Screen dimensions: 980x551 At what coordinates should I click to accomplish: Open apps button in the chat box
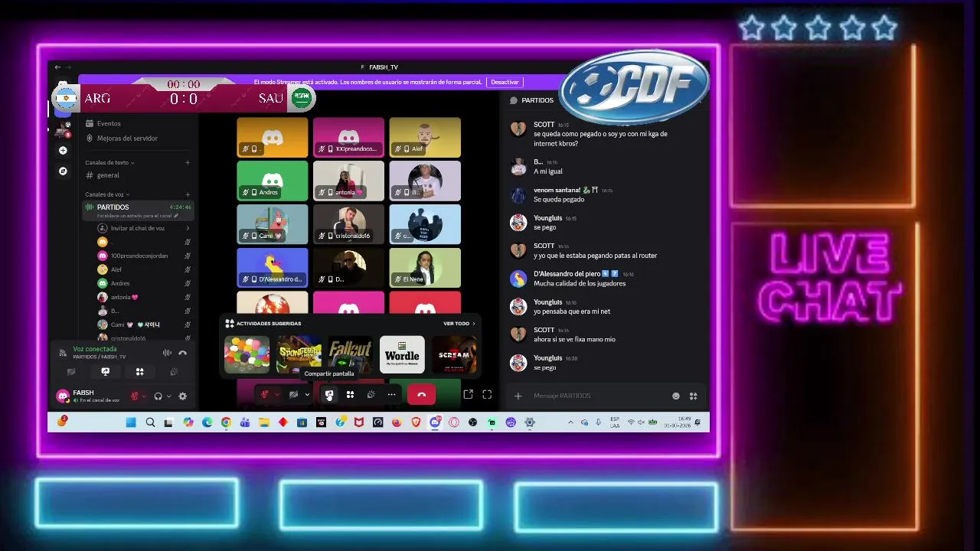(693, 396)
